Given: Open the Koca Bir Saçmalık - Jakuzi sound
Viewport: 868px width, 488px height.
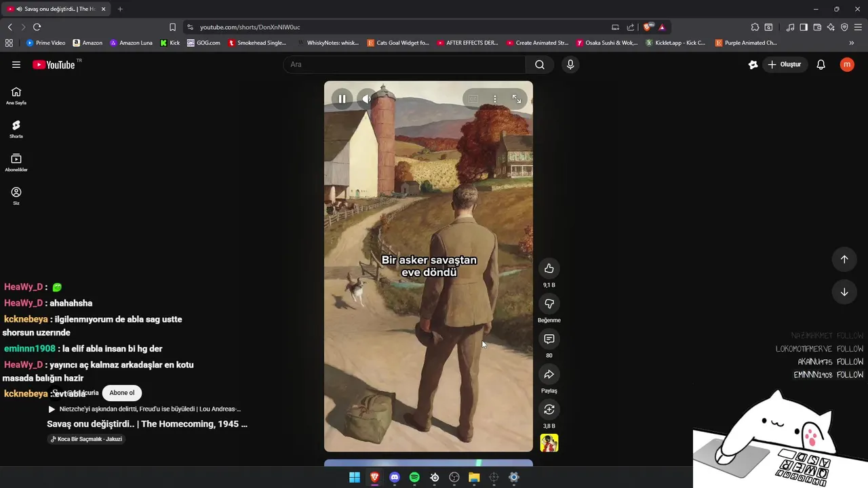Looking at the screenshot, I should [x=86, y=439].
